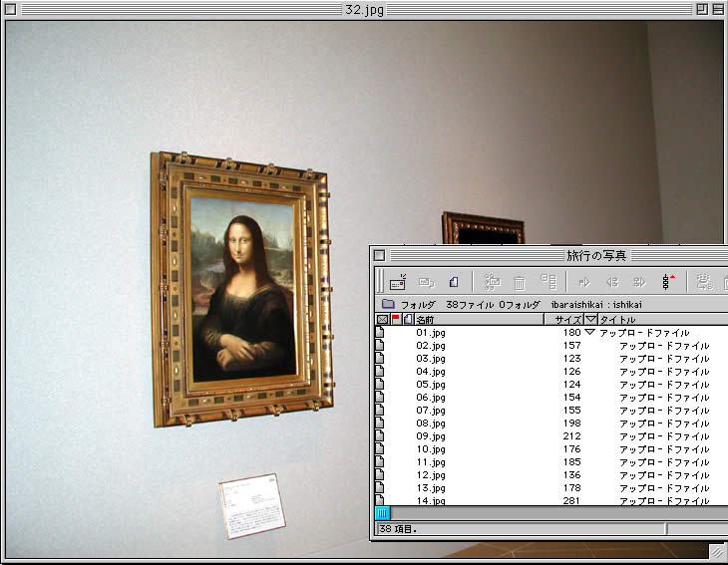728x565 pixels.
Task: Click the blue striped icon at list bottom-left
Action: click(382, 513)
